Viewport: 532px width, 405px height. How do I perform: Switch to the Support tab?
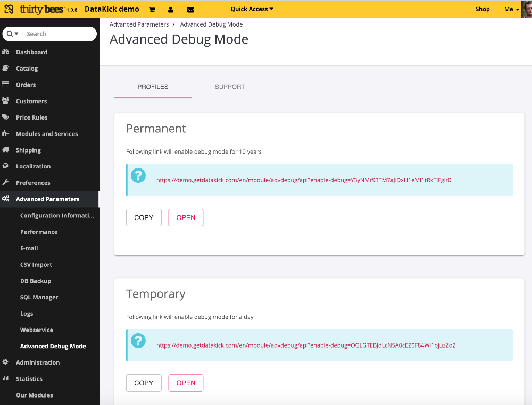tap(230, 87)
